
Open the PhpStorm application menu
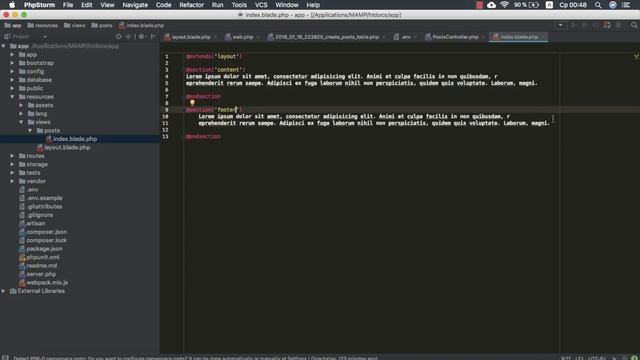click(39, 5)
